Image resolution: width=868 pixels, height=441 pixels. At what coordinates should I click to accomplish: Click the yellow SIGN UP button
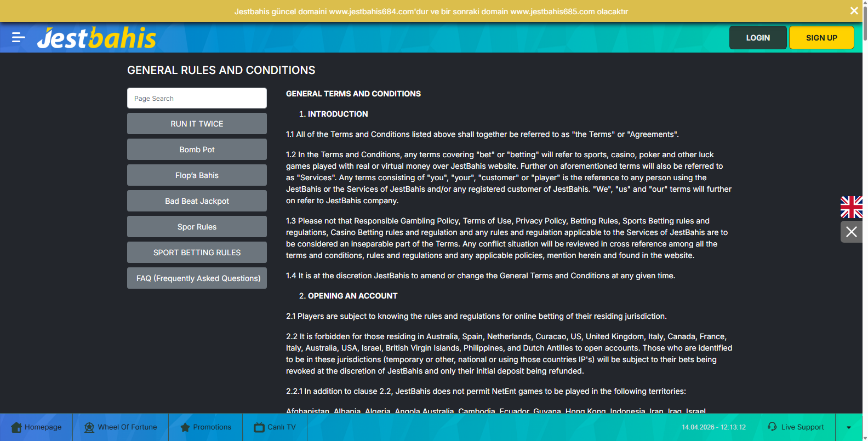pos(821,38)
